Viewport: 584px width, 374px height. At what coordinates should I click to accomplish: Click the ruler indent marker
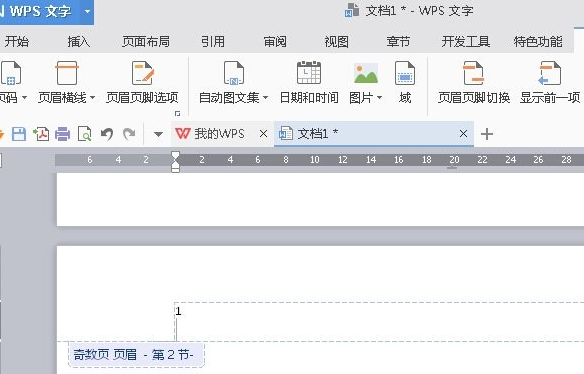(x=175, y=162)
